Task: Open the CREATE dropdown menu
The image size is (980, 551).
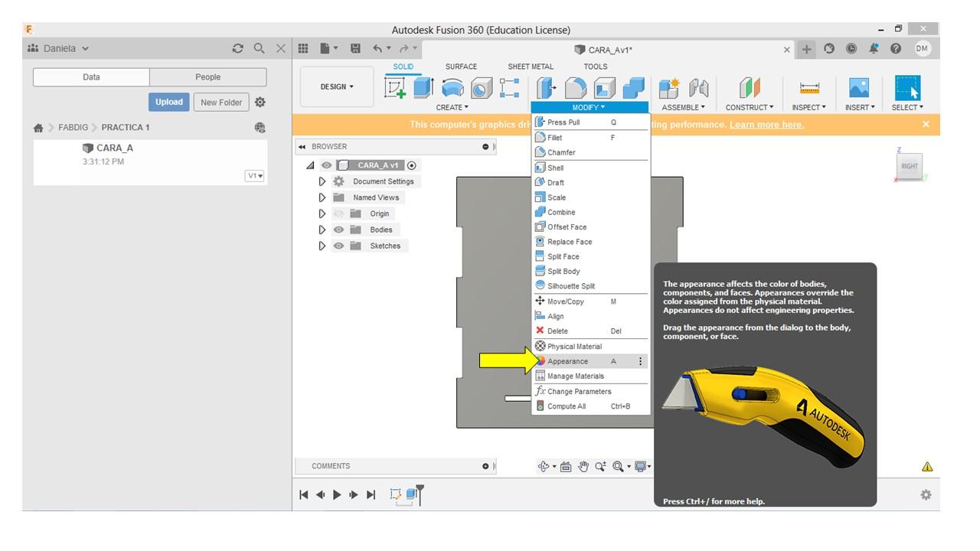Action: coord(452,107)
